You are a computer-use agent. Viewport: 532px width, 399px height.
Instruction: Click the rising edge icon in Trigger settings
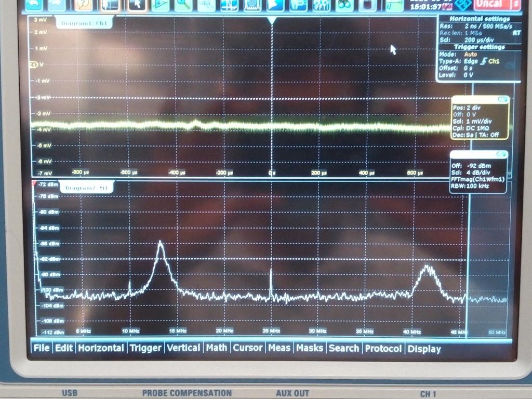[x=484, y=61]
